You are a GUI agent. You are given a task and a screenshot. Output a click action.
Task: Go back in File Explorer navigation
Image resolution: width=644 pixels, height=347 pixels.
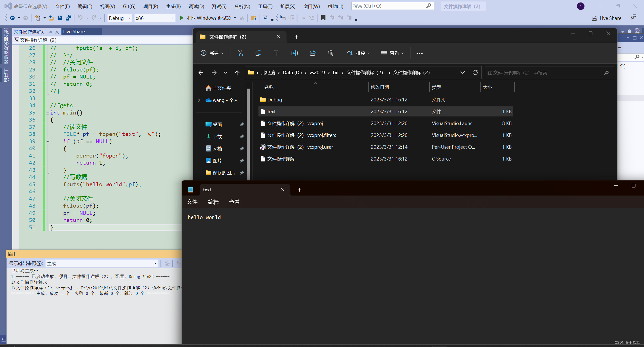point(201,73)
